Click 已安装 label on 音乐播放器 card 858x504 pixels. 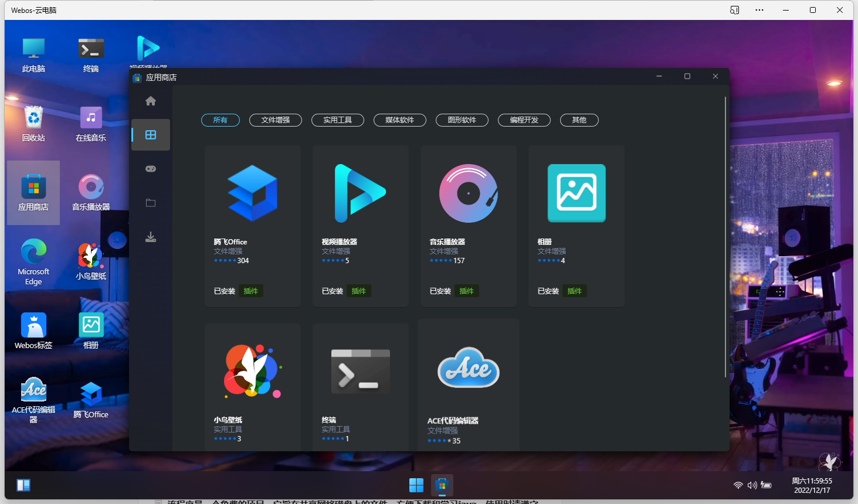[x=440, y=291]
